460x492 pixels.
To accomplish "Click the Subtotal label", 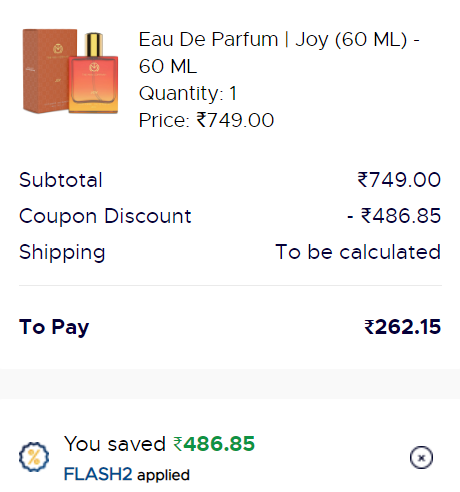I will point(61,180).
